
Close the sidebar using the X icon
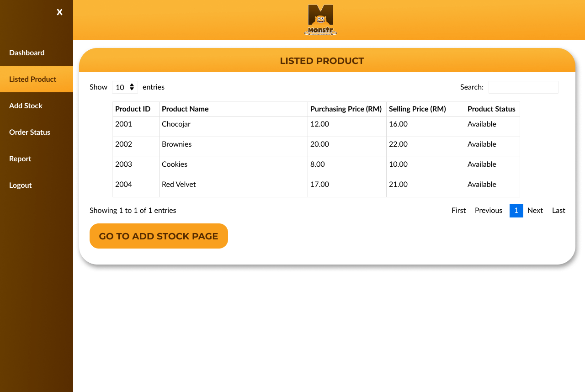pyautogui.click(x=59, y=12)
